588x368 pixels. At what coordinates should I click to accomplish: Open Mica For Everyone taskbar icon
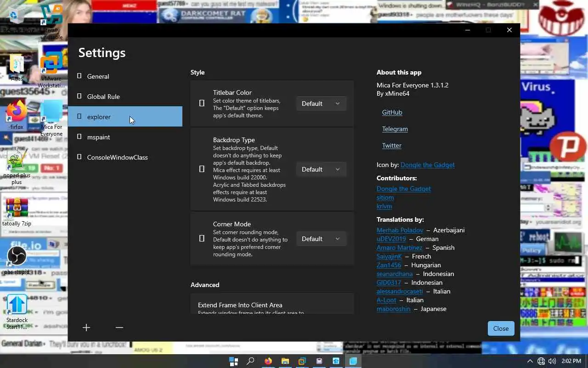coord(353,361)
